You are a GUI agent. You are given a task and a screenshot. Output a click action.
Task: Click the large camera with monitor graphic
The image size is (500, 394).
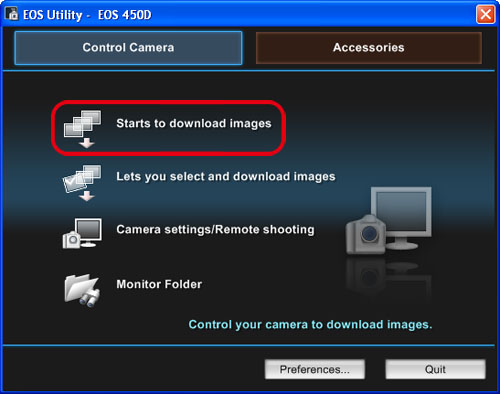point(389,221)
